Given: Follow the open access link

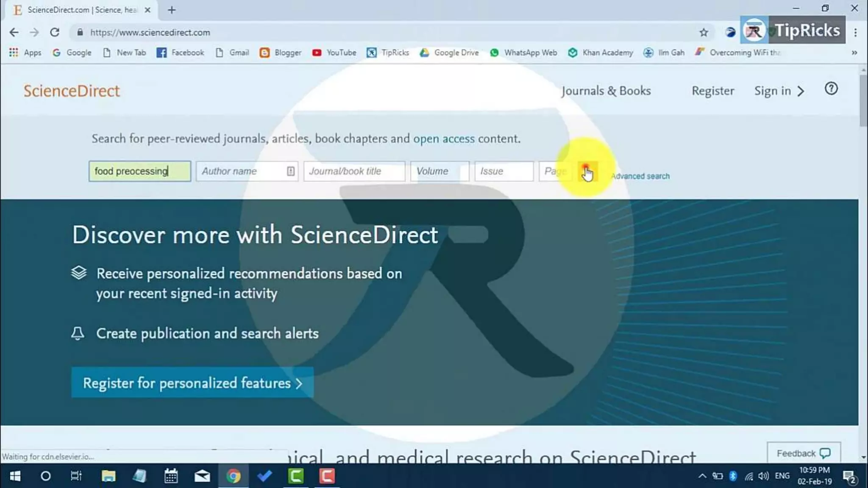Looking at the screenshot, I should pyautogui.click(x=443, y=139).
